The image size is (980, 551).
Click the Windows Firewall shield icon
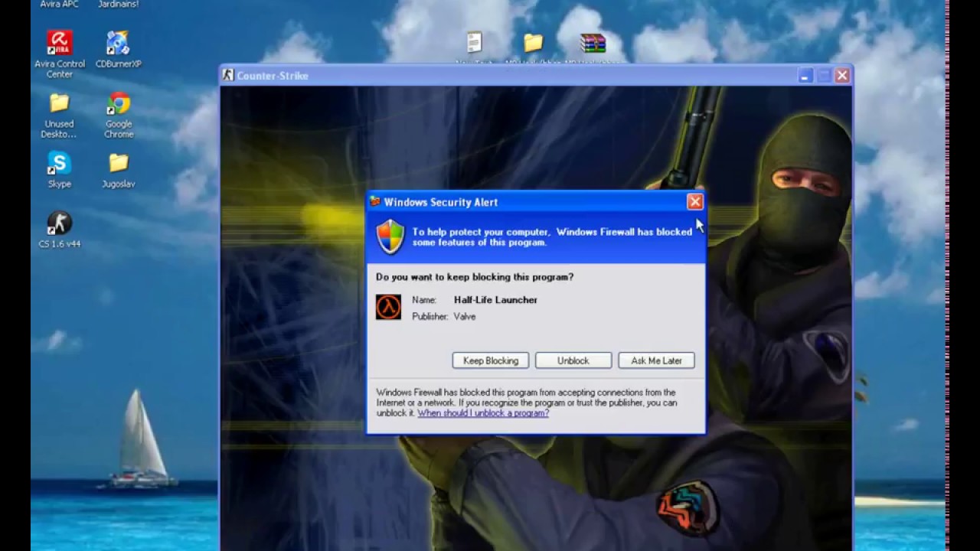pyautogui.click(x=390, y=236)
